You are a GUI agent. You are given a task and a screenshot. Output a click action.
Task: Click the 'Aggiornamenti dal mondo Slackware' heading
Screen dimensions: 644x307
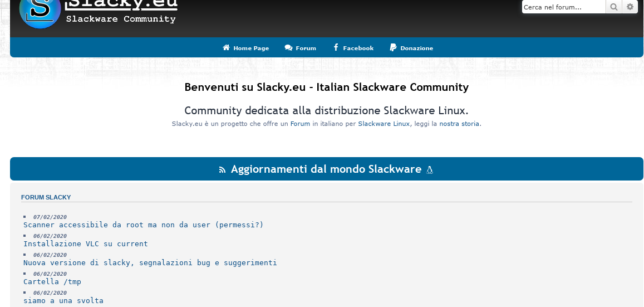coord(326,169)
